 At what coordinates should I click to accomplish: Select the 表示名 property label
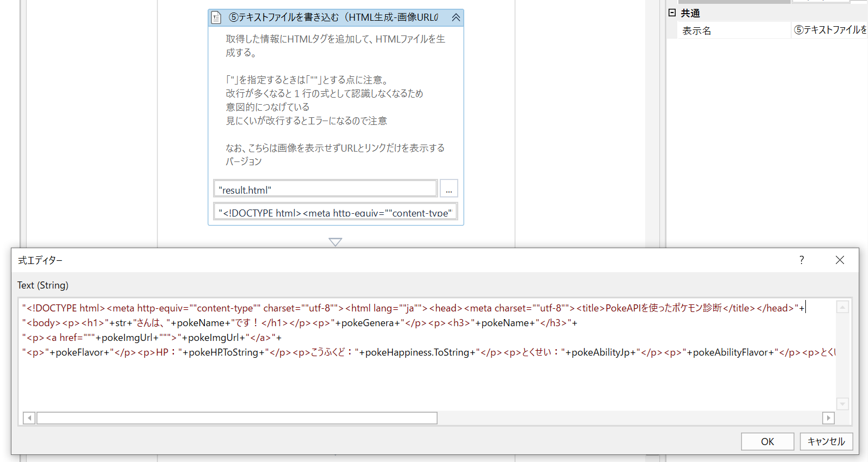[697, 31]
